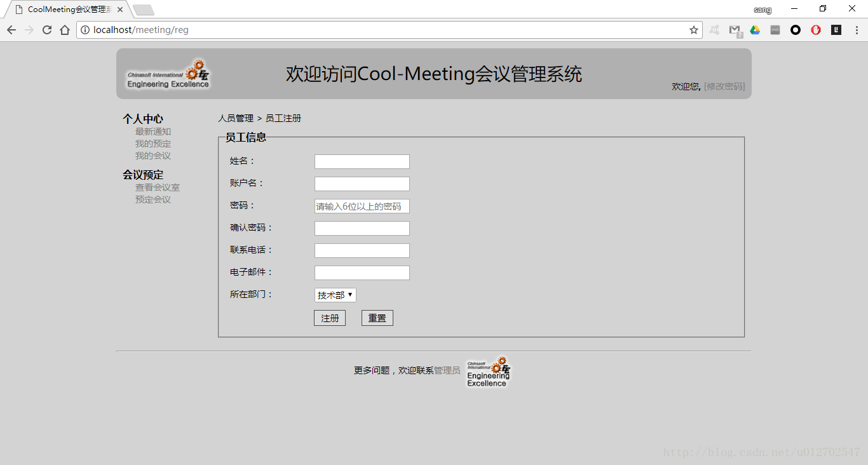Expand the 所在部门 department dropdown
The width and height of the screenshot is (868, 465).
point(336,295)
